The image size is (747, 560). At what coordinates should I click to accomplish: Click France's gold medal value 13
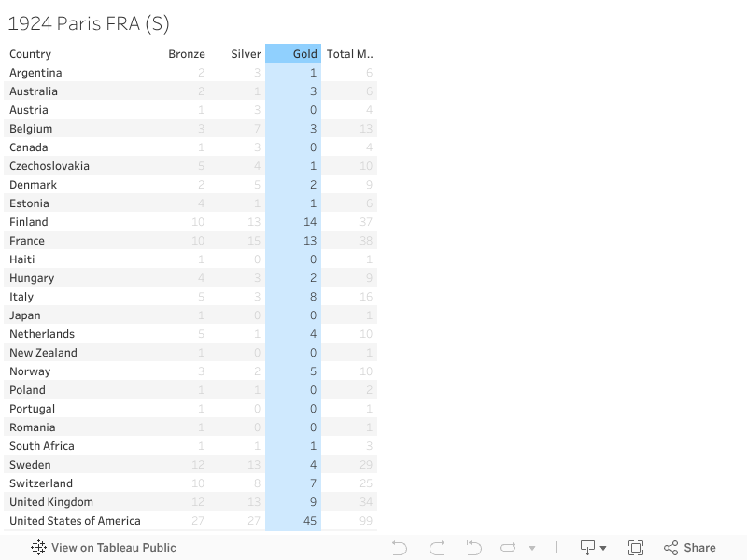click(x=311, y=241)
